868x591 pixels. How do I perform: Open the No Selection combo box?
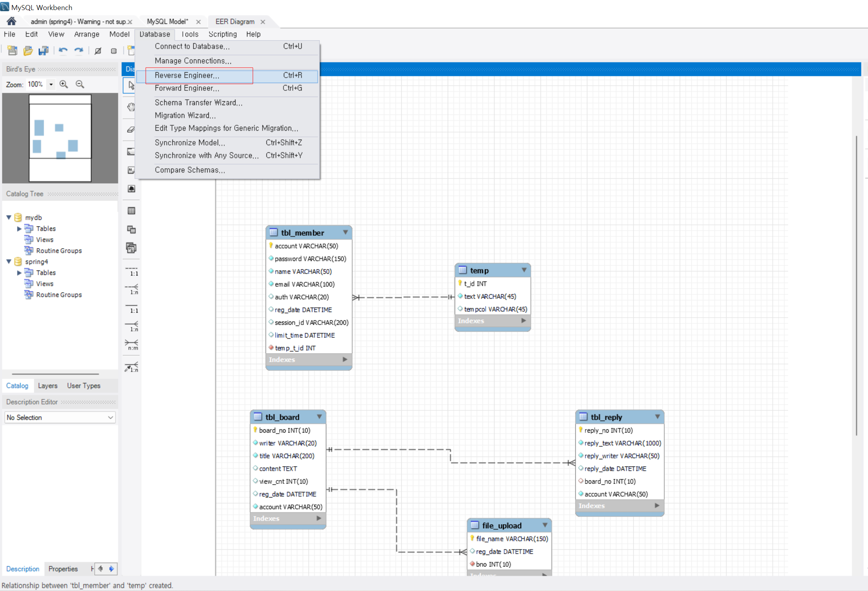pyautogui.click(x=60, y=417)
